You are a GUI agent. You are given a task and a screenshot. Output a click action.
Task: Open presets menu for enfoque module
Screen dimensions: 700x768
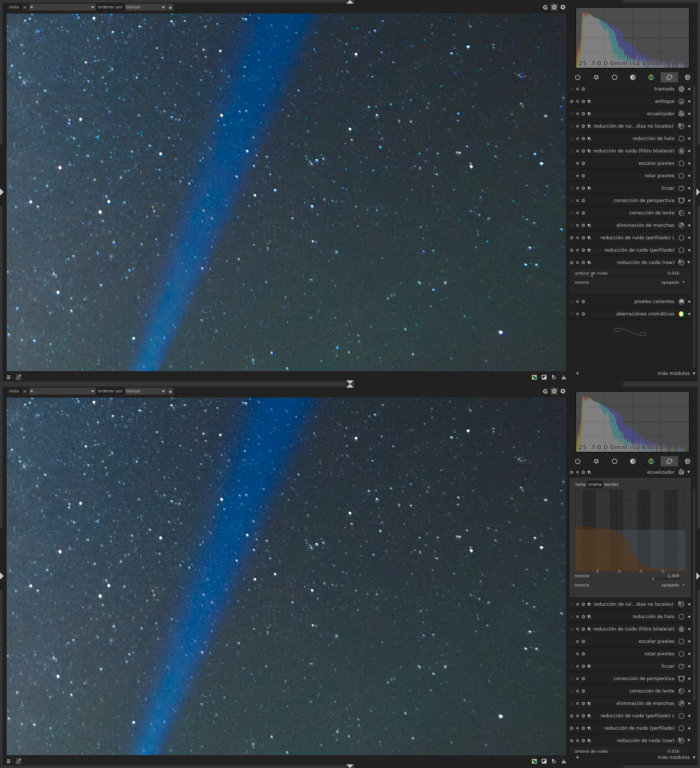coord(577,101)
